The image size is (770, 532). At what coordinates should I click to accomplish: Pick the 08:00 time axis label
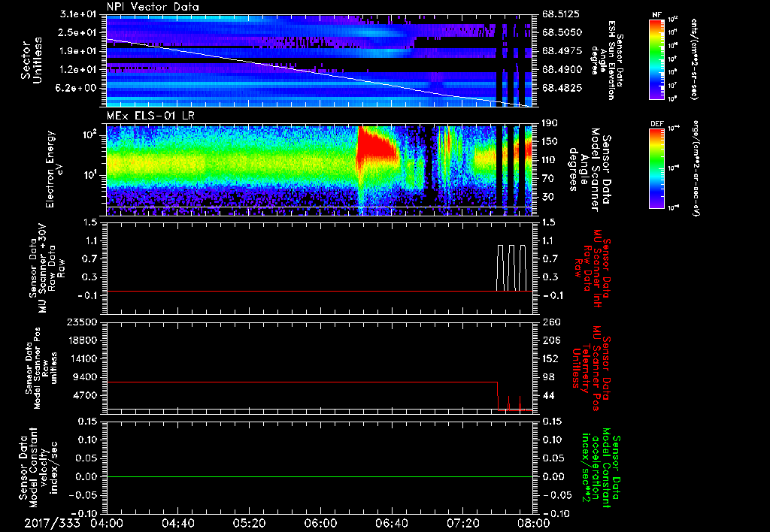point(533,523)
